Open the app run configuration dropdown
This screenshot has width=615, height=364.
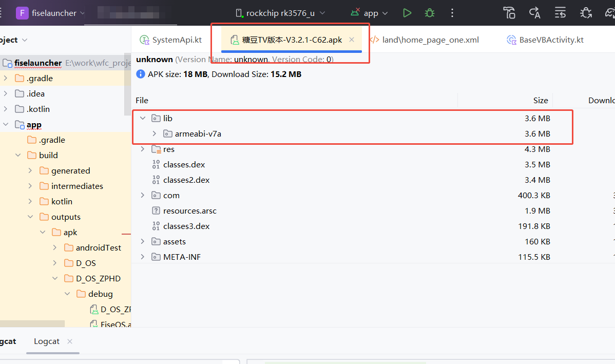pyautogui.click(x=369, y=13)
